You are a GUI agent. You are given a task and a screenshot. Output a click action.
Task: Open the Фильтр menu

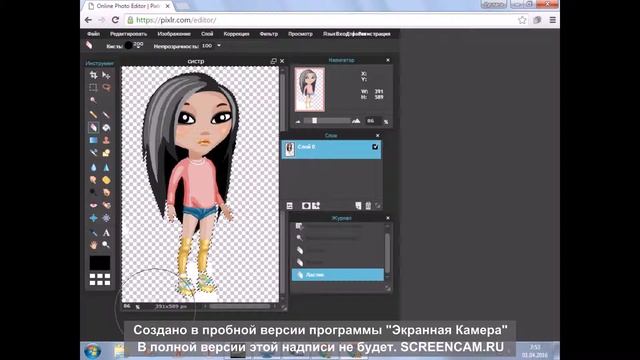(x=269, y=34)
